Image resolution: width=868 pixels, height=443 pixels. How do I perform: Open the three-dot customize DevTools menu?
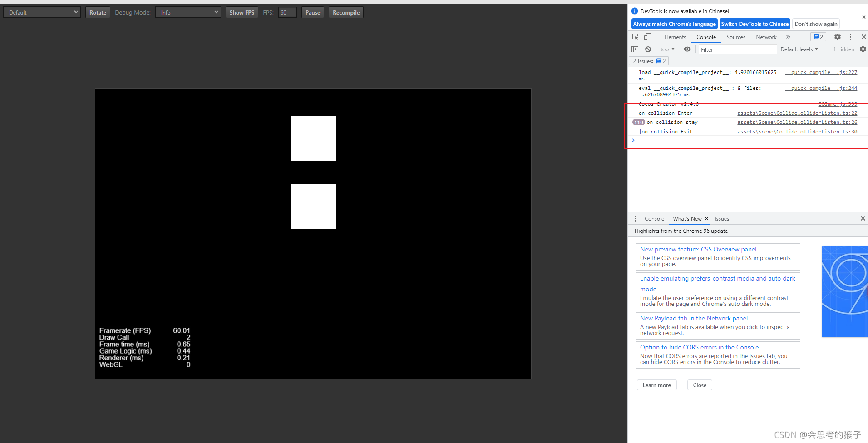[x=850, y=37]
